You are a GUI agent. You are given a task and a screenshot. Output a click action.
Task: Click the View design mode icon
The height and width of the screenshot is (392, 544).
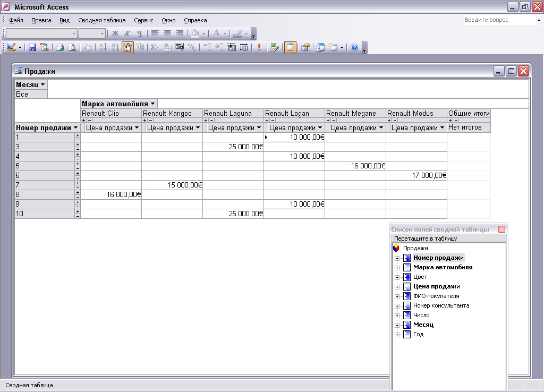point(11,47)
